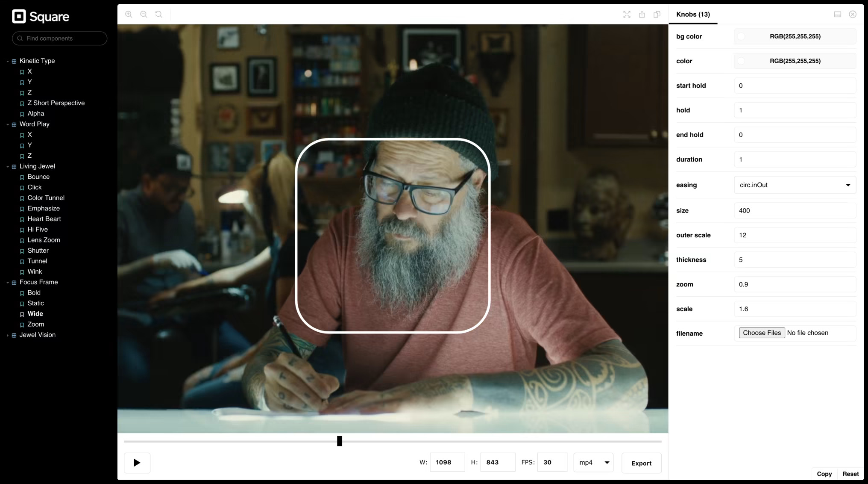Viewport: 868px width, 484px height.
Task: Open the share icon in the toolbar
Action: 642,14
